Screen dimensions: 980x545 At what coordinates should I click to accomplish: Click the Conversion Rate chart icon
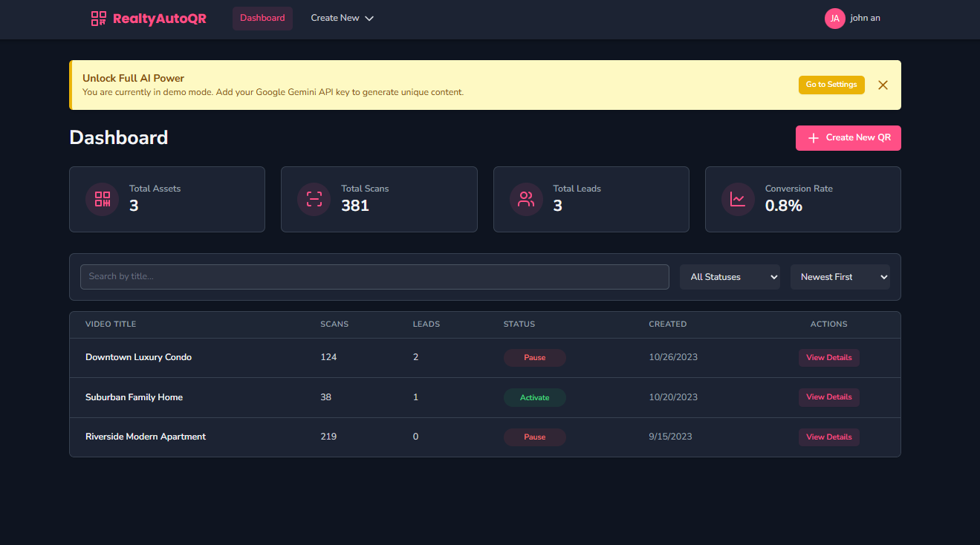pos(738,199)
